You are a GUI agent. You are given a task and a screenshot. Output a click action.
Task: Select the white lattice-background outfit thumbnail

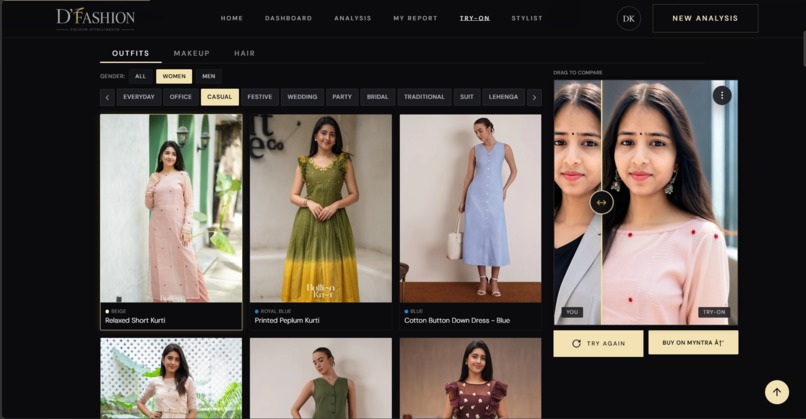pos(171,378)
